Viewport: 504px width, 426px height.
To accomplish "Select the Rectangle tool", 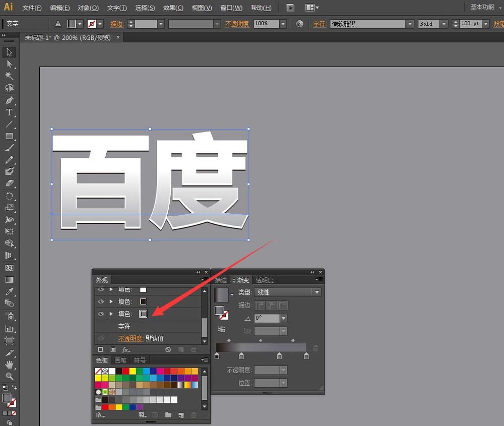I will pos(9,136).
